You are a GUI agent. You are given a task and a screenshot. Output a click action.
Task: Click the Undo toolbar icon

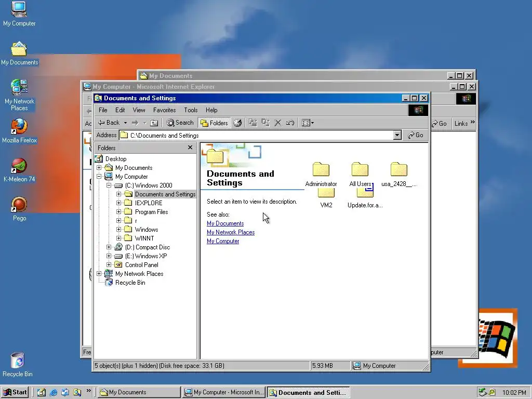[x=290, y=123]
